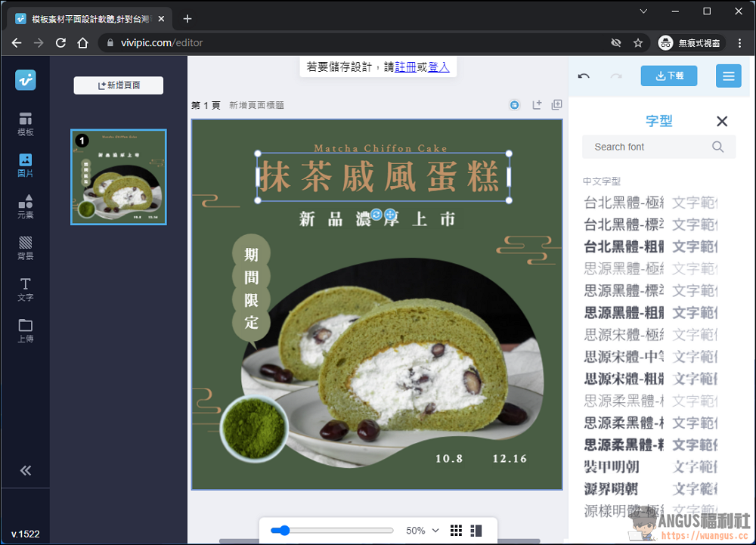Click the zoom slider handle
This screenshot has width=756, height=545.
click(284, 531)
